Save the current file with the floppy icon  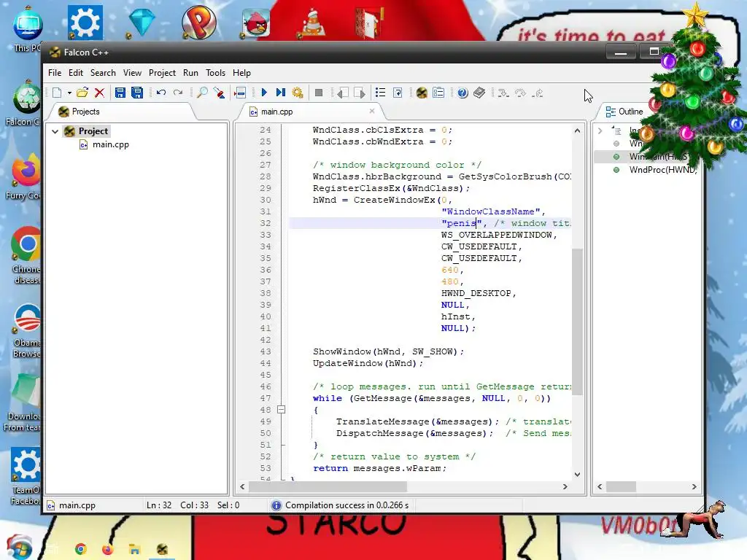tap(120, 93)
